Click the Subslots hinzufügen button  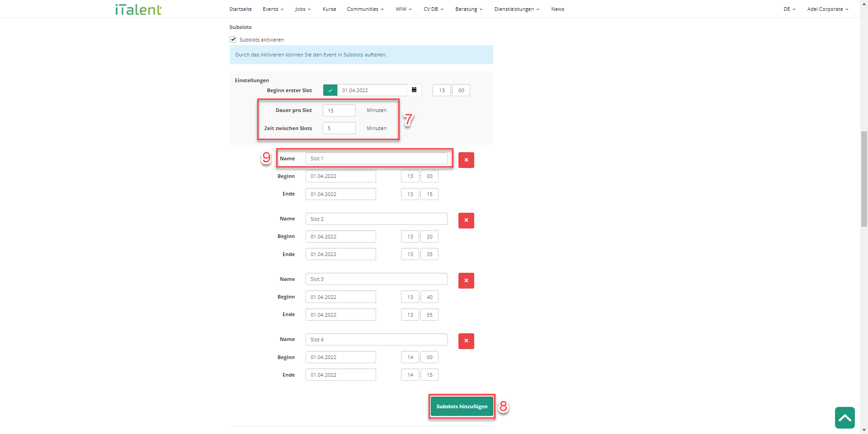[462, 406]
